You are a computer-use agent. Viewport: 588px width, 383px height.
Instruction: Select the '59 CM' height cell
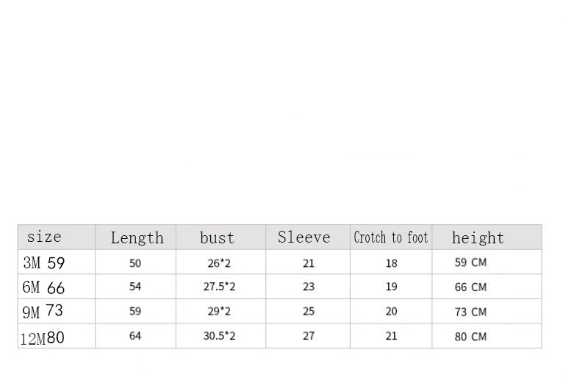(470, 262)
